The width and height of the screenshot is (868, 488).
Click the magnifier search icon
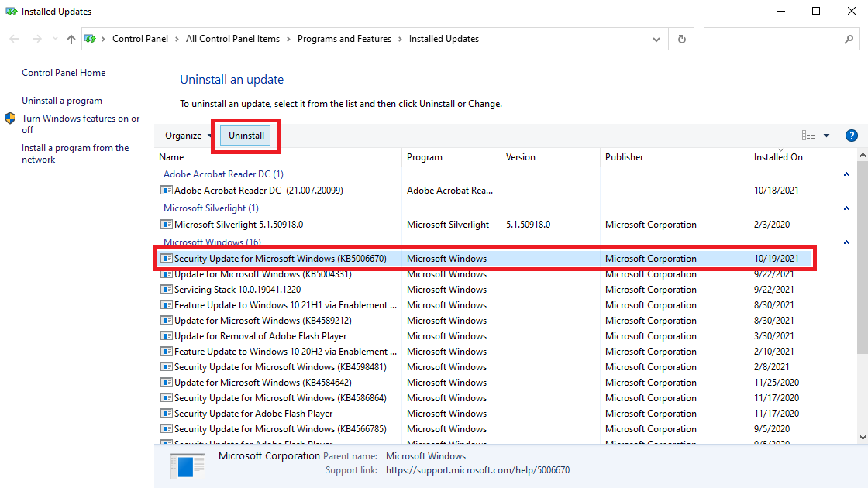click(849, 39)
